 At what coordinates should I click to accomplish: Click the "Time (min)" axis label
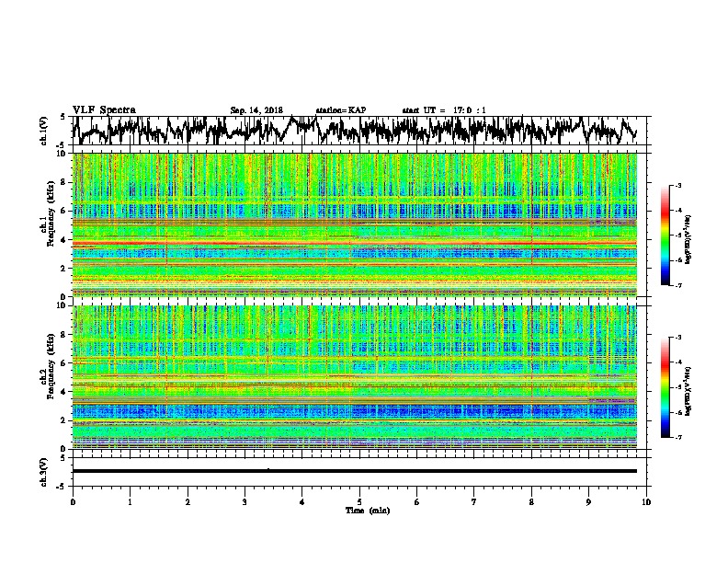(368, 511)
